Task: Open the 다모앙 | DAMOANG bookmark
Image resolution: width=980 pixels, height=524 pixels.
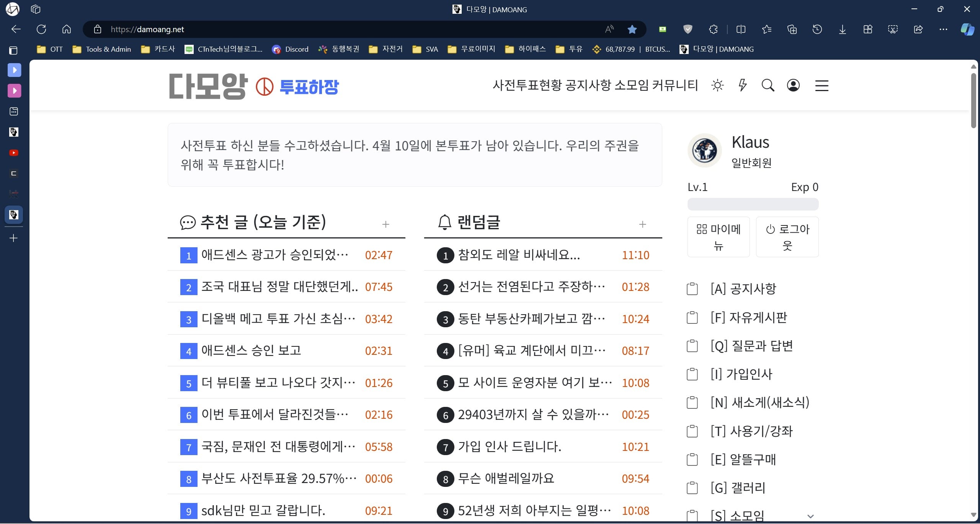Action: click(x=716, y=49)
